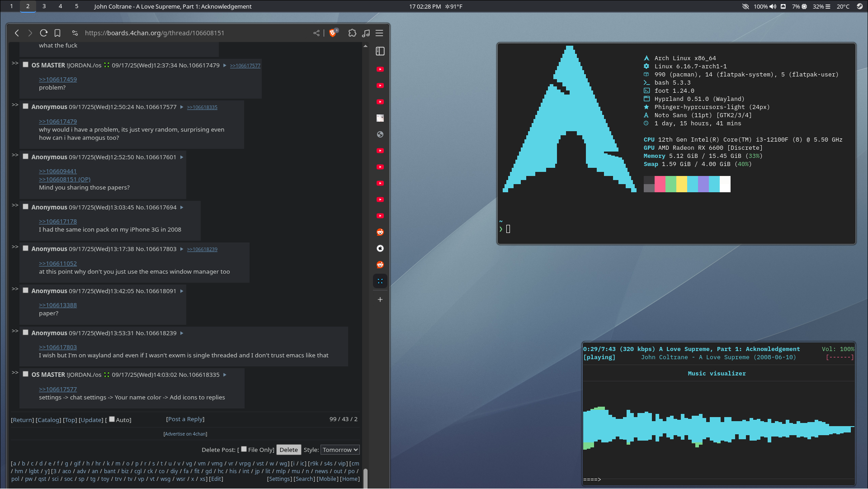Open the Brave Shields lion icon
Image resolution: width=868 pixels, height=489 pixels.
pos(333,33)
